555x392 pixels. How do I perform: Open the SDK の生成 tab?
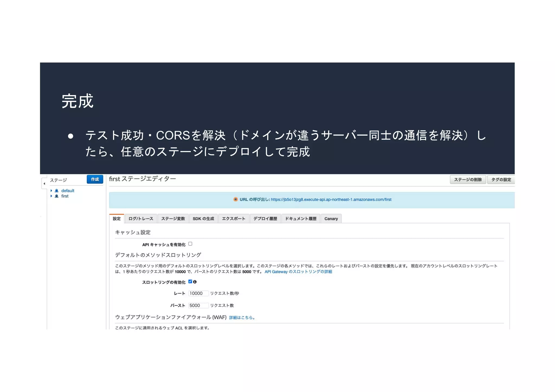tap(203, 218)
